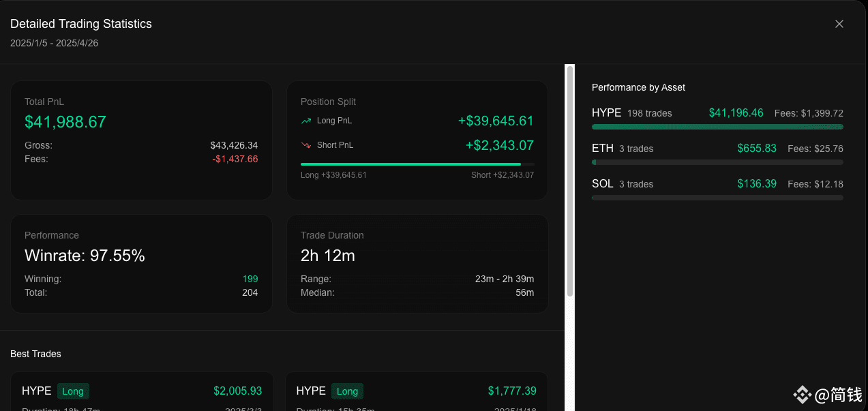Click the HYPE asset name in Performance by Asset
This screenshot has width=868, height=411.
tap(607, 113)
